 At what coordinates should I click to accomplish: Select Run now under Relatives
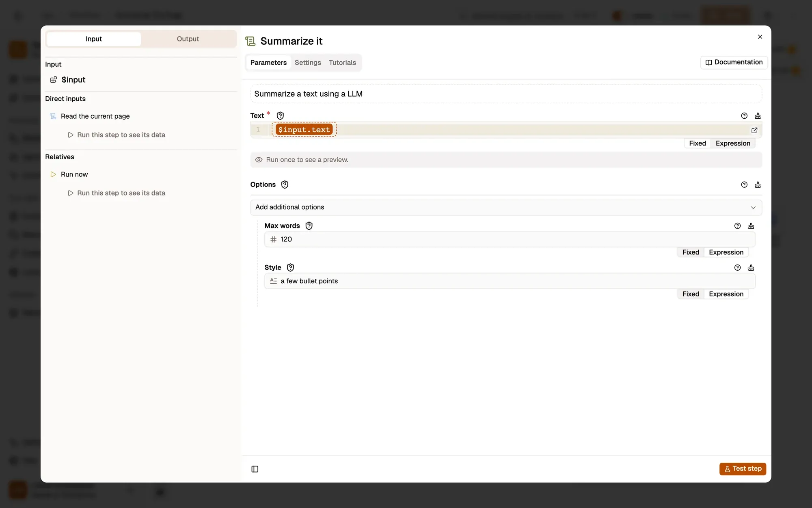point(74,174)
